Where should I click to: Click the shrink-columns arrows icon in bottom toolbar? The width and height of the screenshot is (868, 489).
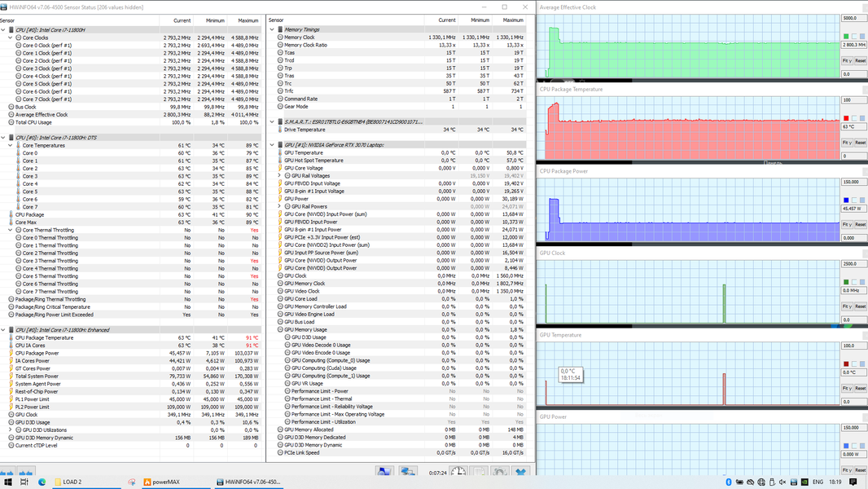[25, 473]
